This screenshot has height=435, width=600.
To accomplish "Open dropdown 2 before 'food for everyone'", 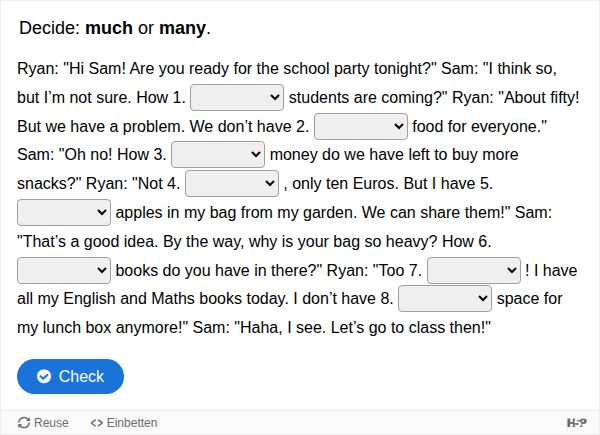I will click(361, 127).
